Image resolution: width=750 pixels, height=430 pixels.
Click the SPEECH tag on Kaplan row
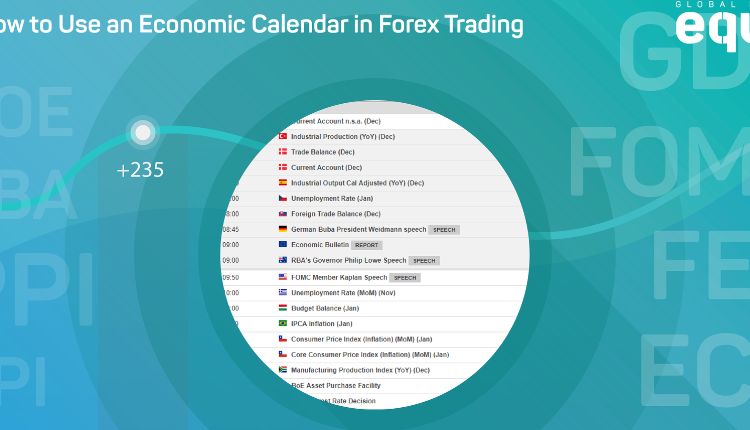point(404,277)
